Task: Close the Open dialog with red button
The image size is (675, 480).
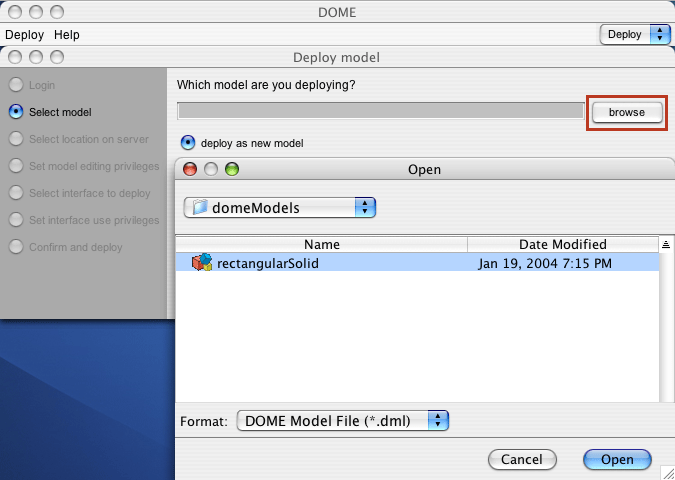Action: [190, 169]
